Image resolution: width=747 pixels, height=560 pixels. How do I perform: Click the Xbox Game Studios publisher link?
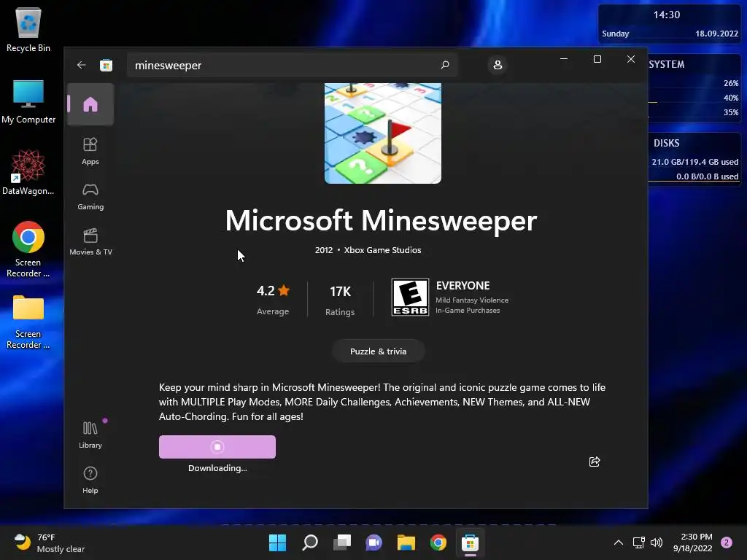tap(382, 250)
